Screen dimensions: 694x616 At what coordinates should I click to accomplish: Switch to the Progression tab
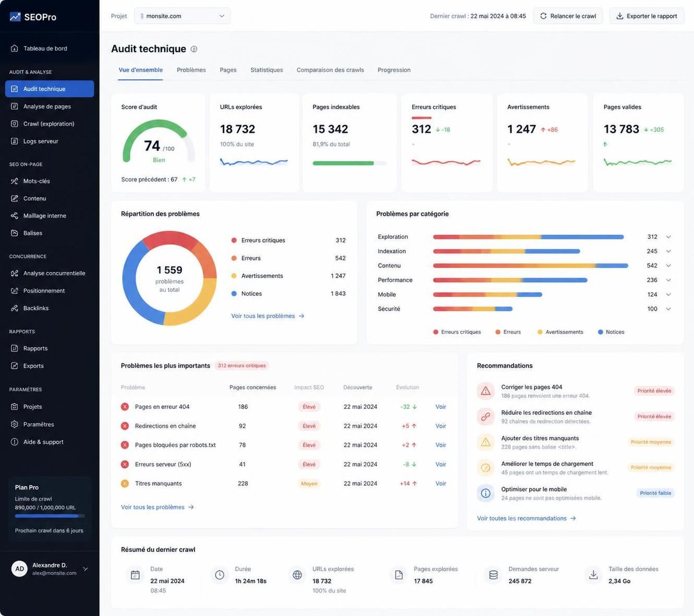coord(394,70)
